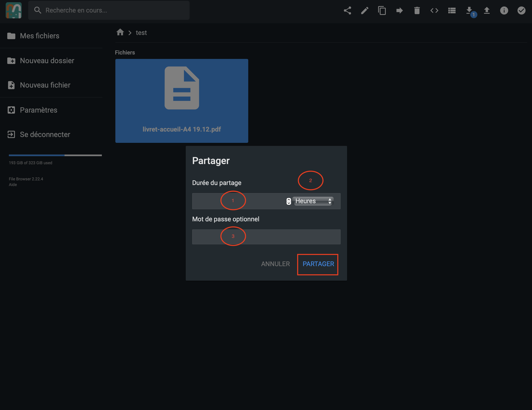The width and height of the screenshot is (532, 410).
Task: Click the upload icon
Action: pos(487,10)
